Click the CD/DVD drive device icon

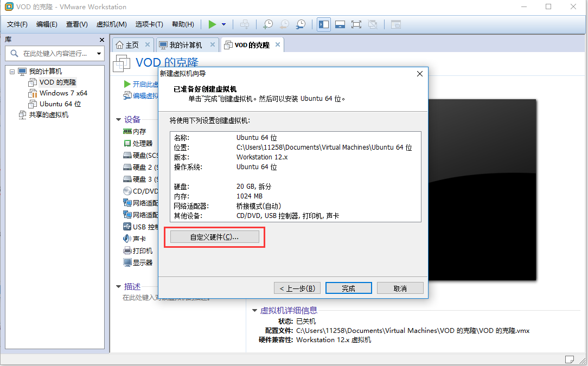pos(127,191)
